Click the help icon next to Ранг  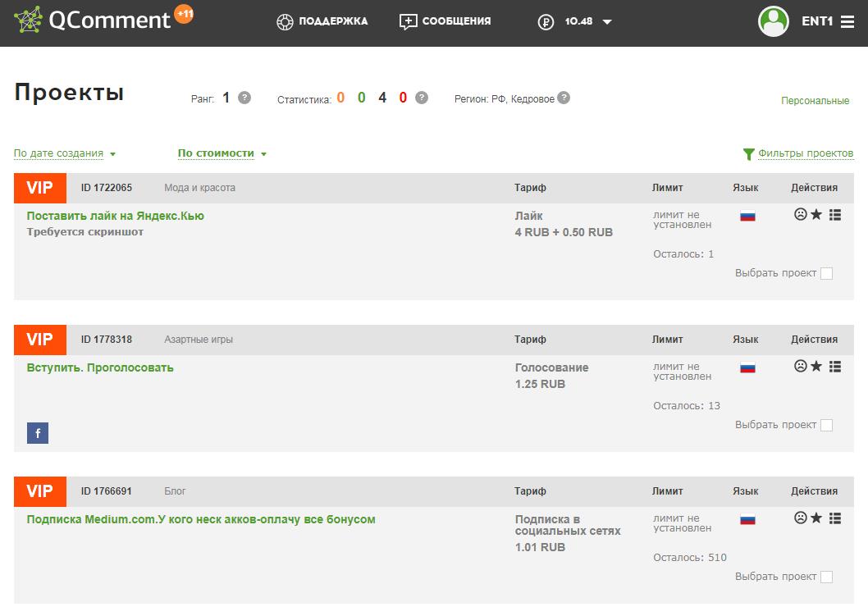coord(244,98)
